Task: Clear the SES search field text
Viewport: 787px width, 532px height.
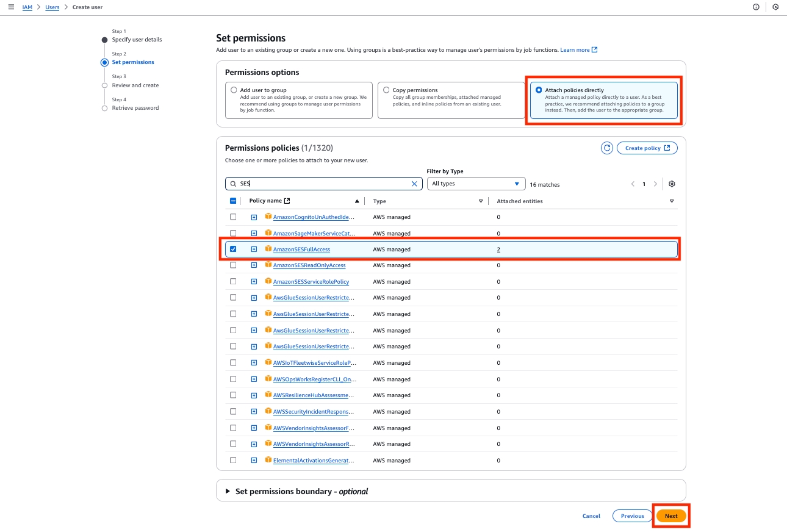Action: pyautogui.click(x=414, y=184)
